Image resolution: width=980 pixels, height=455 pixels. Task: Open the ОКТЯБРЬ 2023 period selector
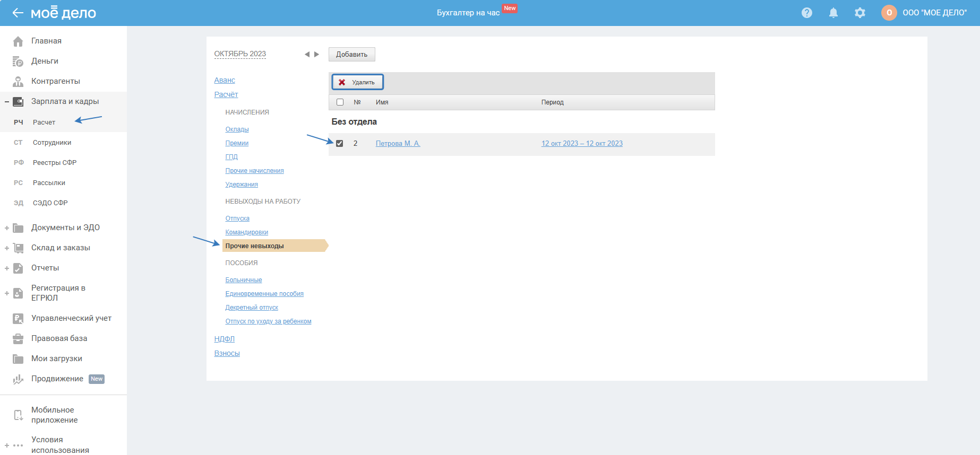click(240, 54)
